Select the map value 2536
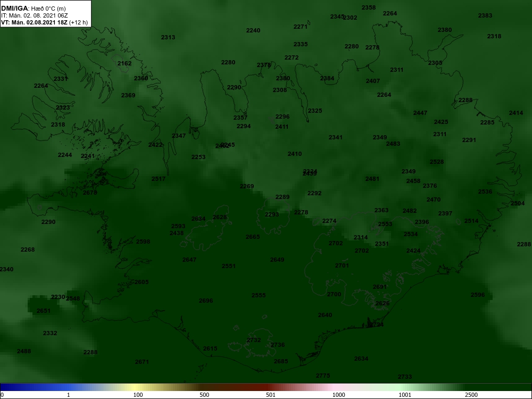Viewport: 532px width, 399px height. pos(485,192)
